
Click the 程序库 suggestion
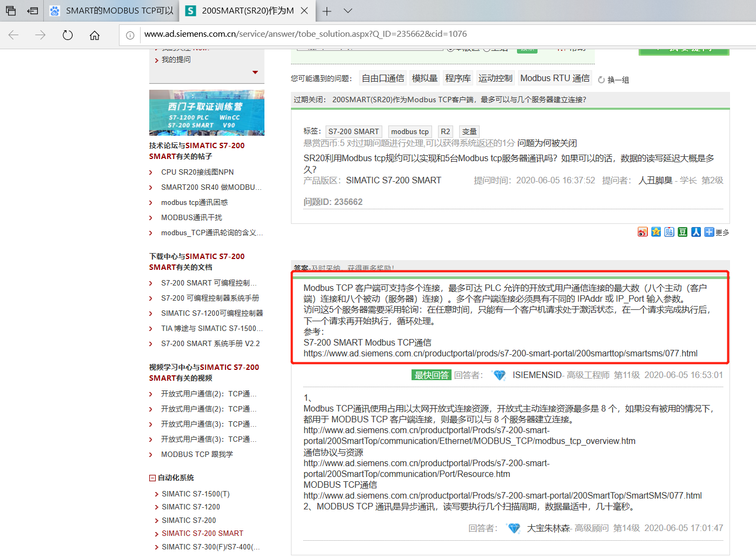tap(458, 78)
